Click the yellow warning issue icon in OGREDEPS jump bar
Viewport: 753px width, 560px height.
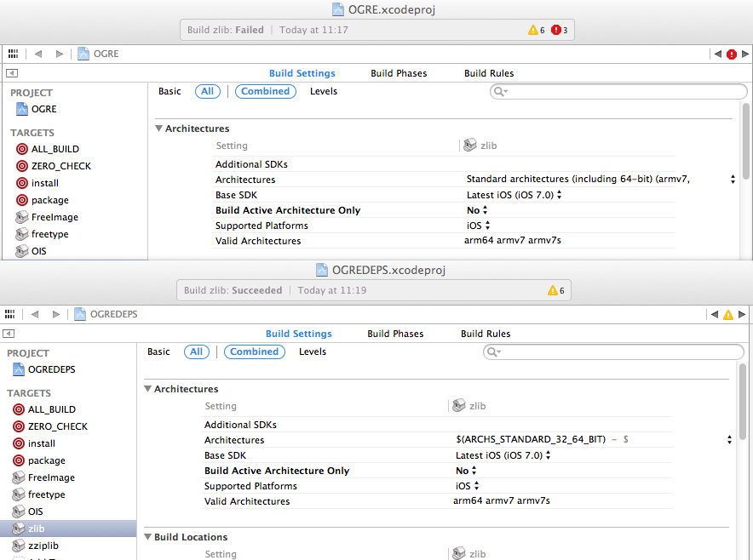tap(728, 315)
